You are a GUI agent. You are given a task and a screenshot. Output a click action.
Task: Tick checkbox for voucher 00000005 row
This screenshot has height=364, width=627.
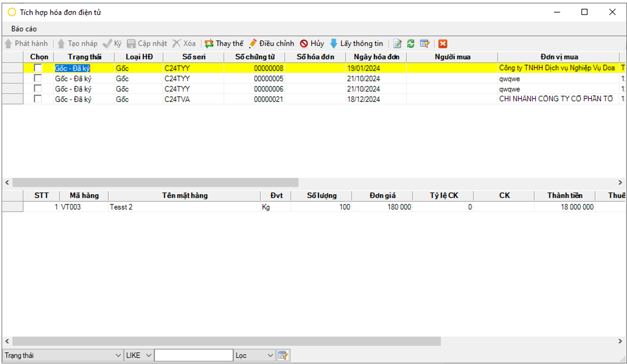pyautogui.click(x=38, y=78)
